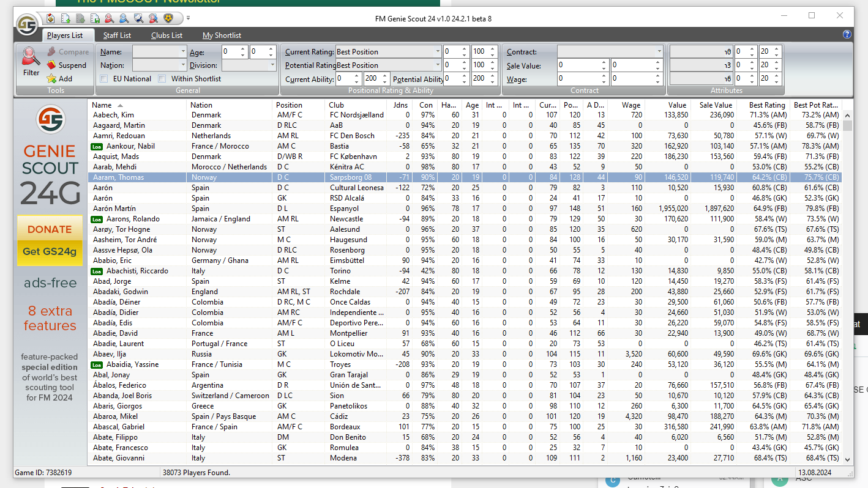Select the player row Abaroa, Mikel
The image size is (868, 488).
(x=465, y=416)
